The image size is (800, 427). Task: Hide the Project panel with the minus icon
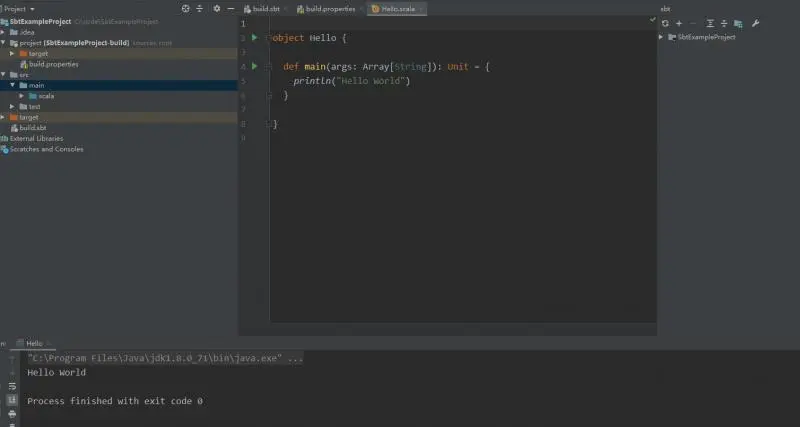pyautogui.click(x=231, y=9)
